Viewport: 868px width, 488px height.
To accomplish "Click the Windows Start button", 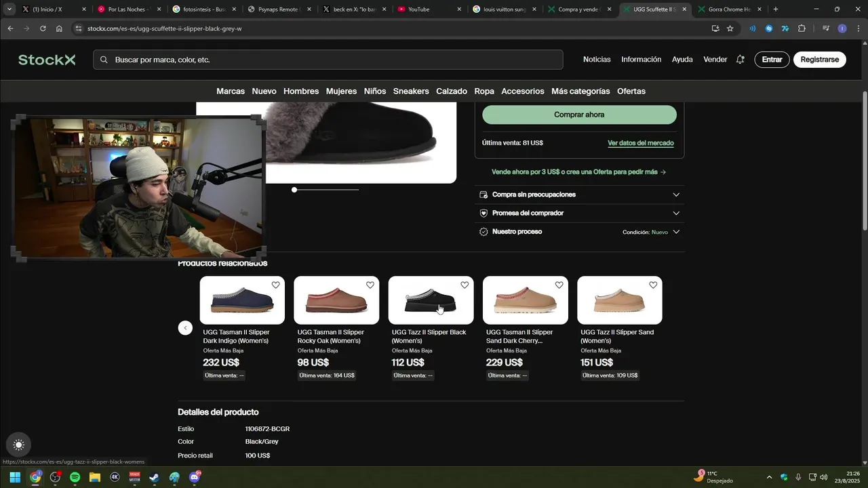I will [15, 477].
